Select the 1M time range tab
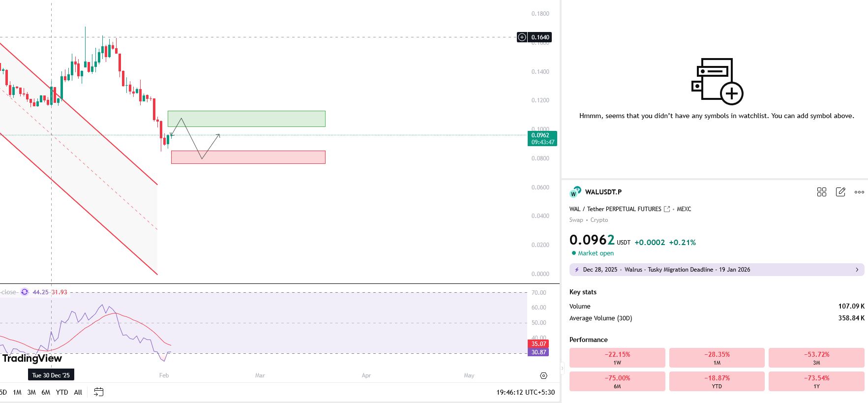This screenshot has height=403, width=868. point(17,392)
